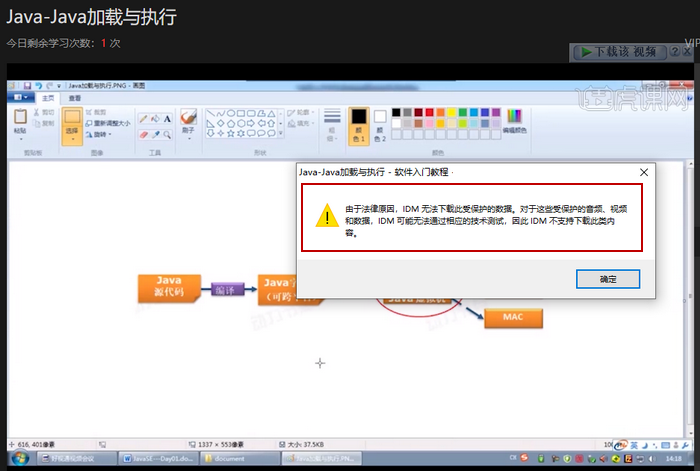
Task: Click 重新调整大小 resize command
Action: click(108, 123)
